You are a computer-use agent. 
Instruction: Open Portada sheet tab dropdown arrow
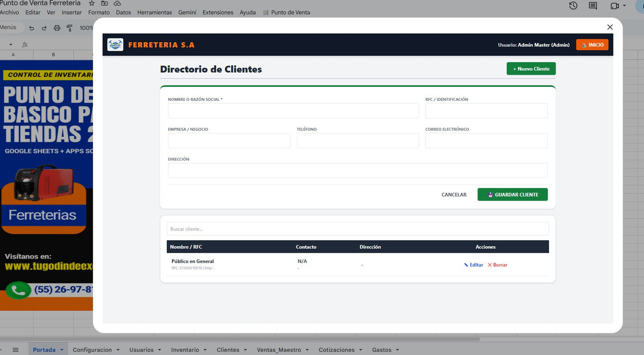pyautogui.click(x=62, y=350)
